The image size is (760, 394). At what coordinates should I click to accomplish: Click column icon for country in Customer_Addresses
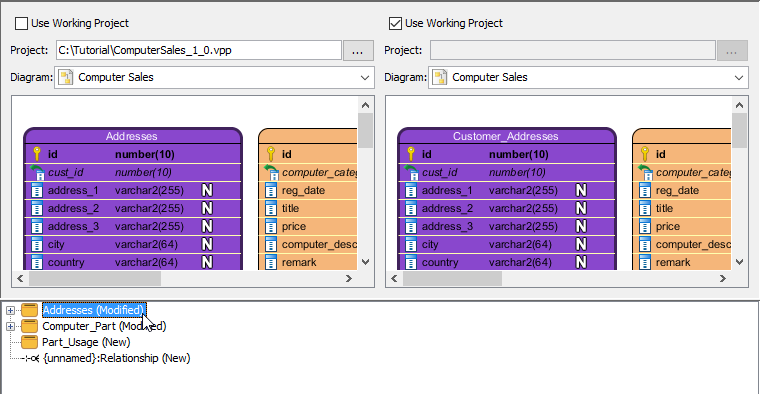411,262
